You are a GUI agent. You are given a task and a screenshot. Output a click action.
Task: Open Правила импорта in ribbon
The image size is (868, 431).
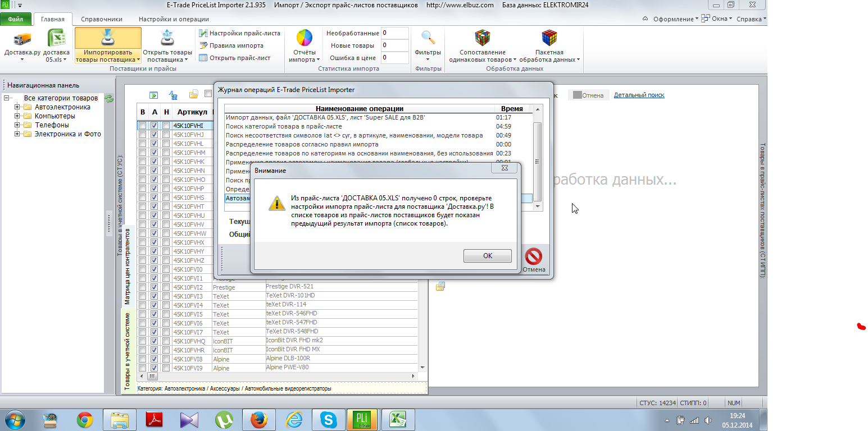[x=231, y=45]
